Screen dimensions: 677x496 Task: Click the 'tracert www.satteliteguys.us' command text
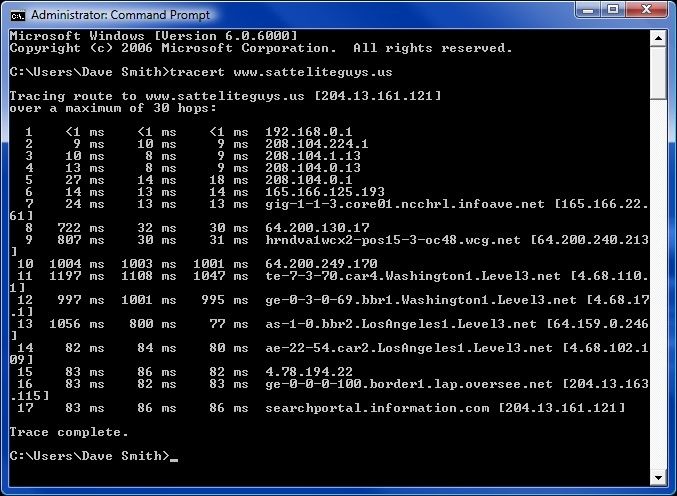(x=281, y=72)
